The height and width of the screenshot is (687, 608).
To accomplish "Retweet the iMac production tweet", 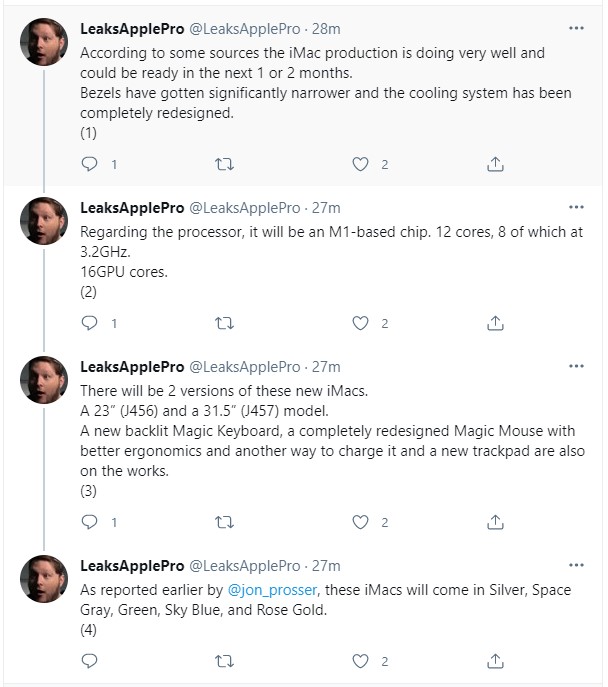I will pos(225,164).
